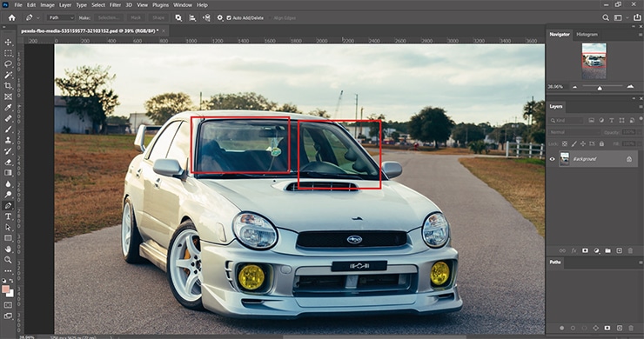This screenshot has height=339, width=644.
Task: Click the Make Shape button
Action: (158, 17)
